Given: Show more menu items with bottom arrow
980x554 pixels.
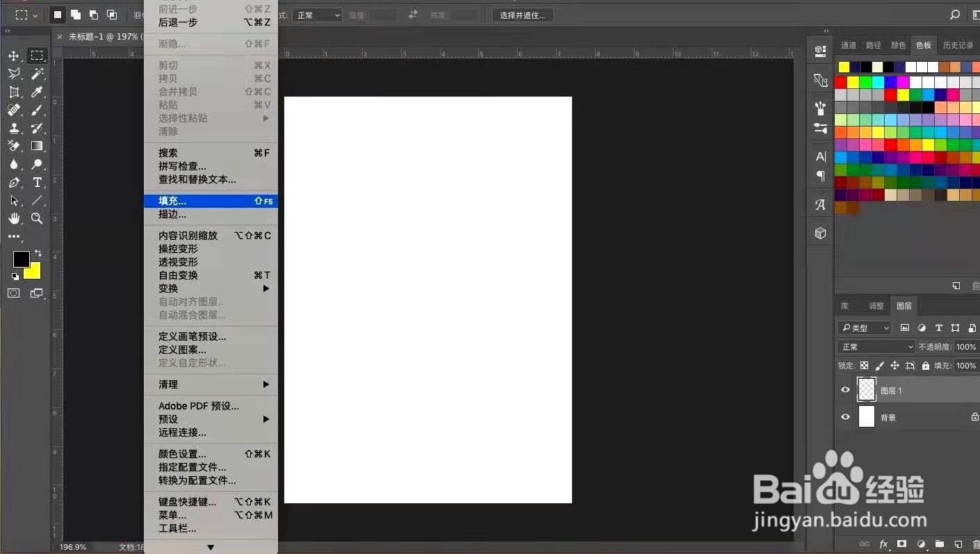Looking at the screenshot, I should [211, 548].
